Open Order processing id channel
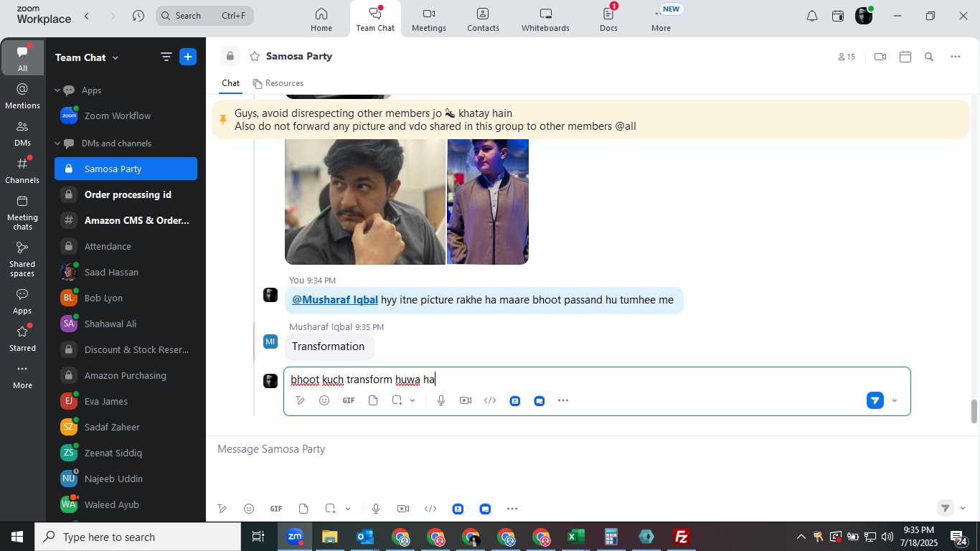 [126, 194]
